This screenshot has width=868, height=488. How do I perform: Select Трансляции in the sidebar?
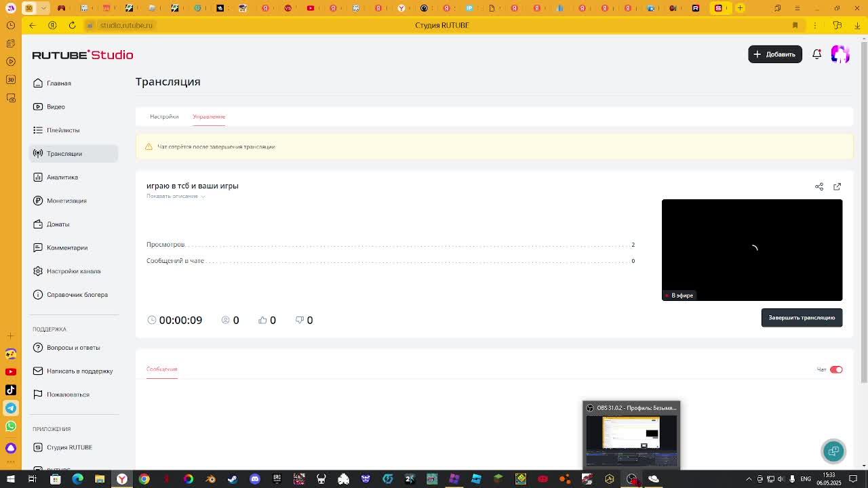[x=73, y=153]
